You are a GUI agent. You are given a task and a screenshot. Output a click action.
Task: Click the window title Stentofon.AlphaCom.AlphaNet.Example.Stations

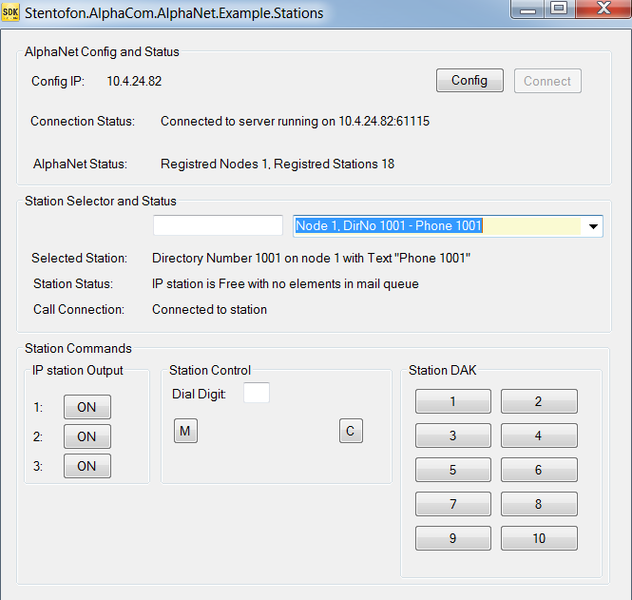pos(174,13)
